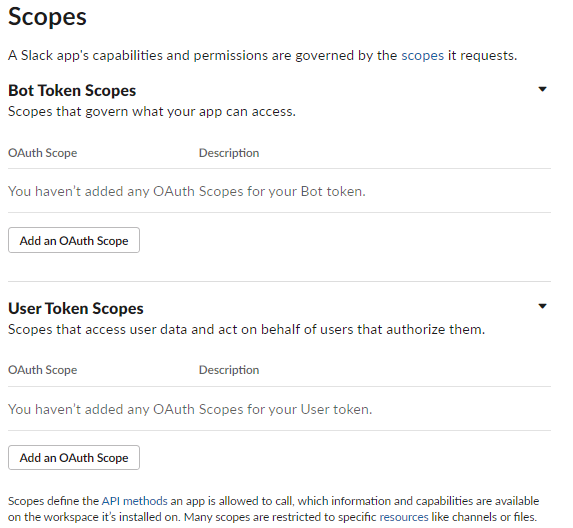
Task: Click the empty User token scopes message
Action: coord(190,409)
